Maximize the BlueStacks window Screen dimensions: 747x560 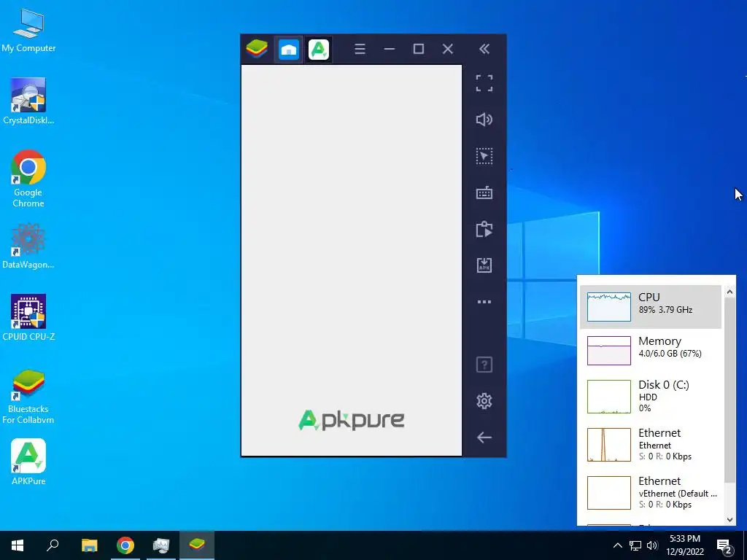tap(419, 49)
